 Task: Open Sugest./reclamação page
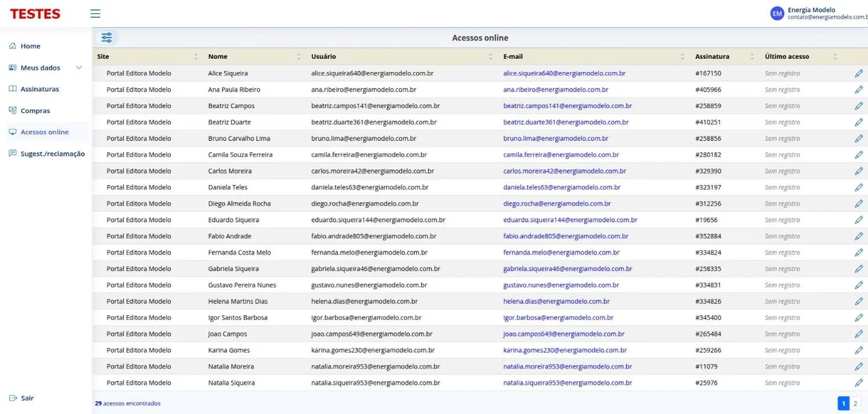[x=53, y=153]
